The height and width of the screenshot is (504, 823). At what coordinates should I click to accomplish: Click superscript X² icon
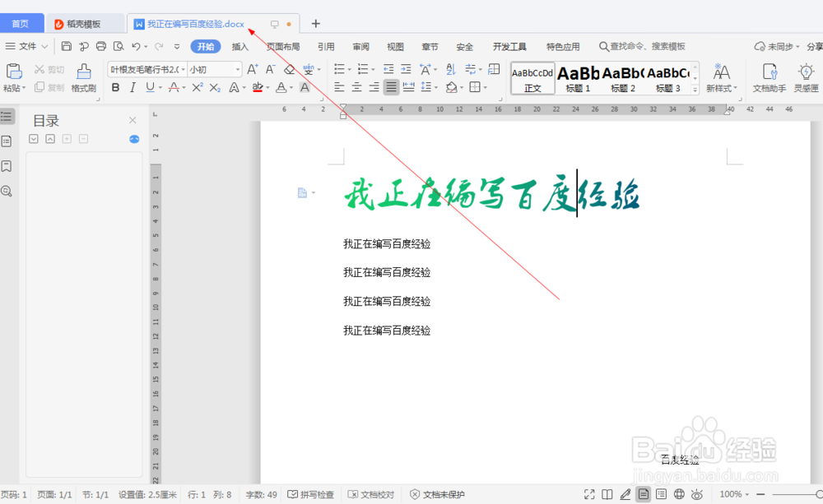pos(197,88)
